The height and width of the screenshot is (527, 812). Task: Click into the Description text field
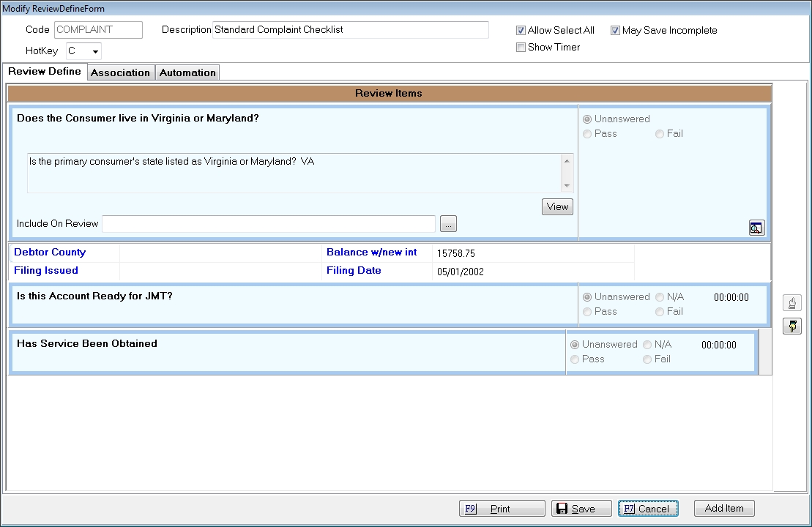(x=350, y=30)
